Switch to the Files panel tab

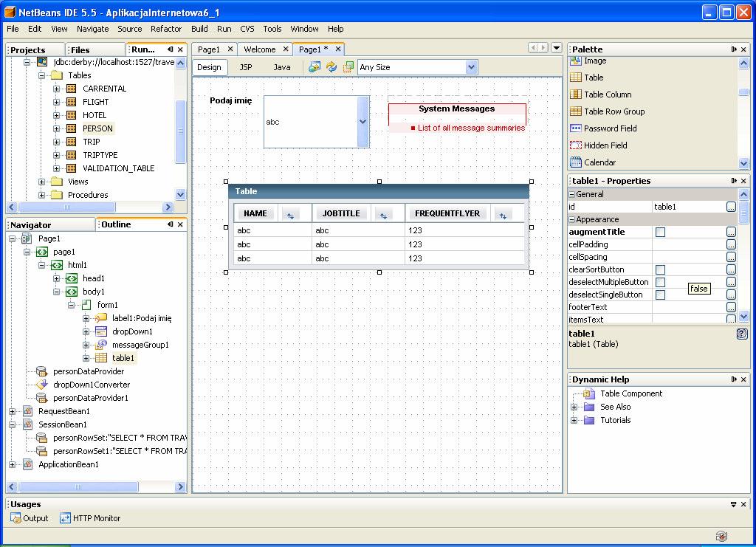80,49
